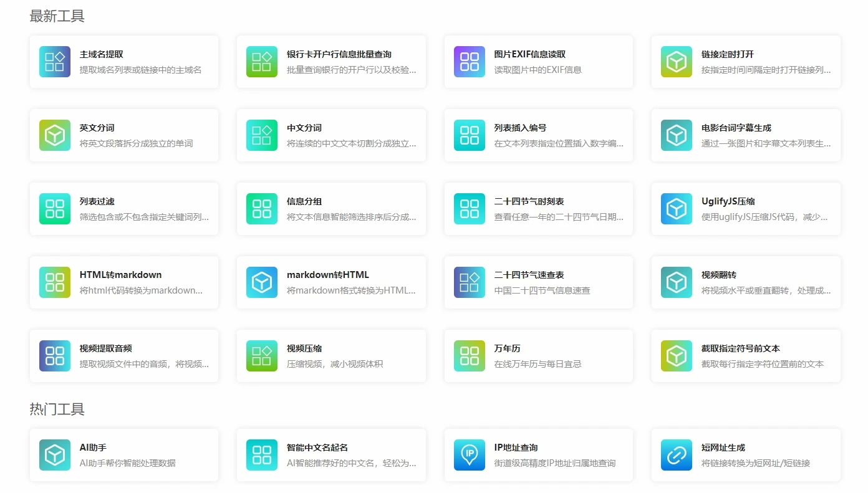Click the 主域名提取 tool icon
This screenshot has height=493, width=868.
click(55, 62)
